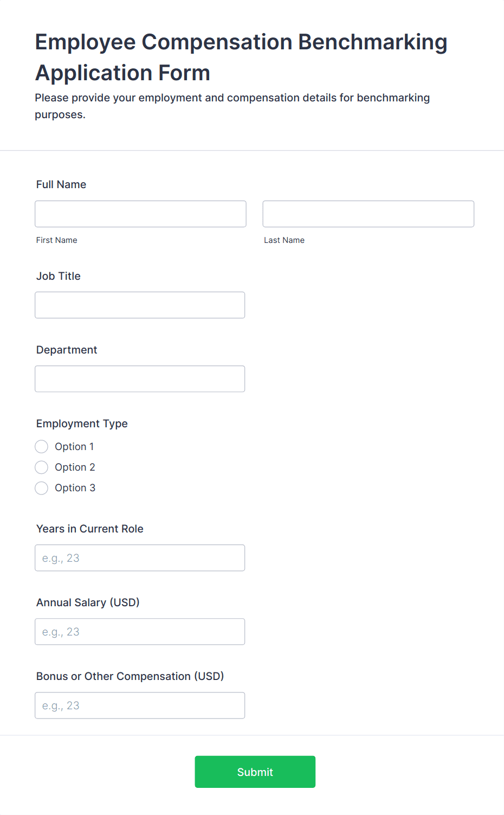The height and width of the screenshot is (815, 504).
Task: Click the First Name caption under the field
Action: (x=56, y=240)
